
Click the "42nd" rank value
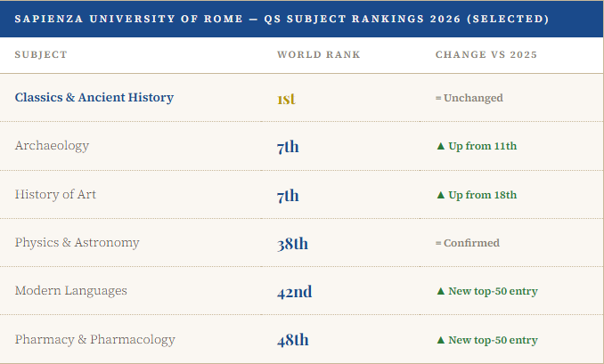[x=294, y=291]
